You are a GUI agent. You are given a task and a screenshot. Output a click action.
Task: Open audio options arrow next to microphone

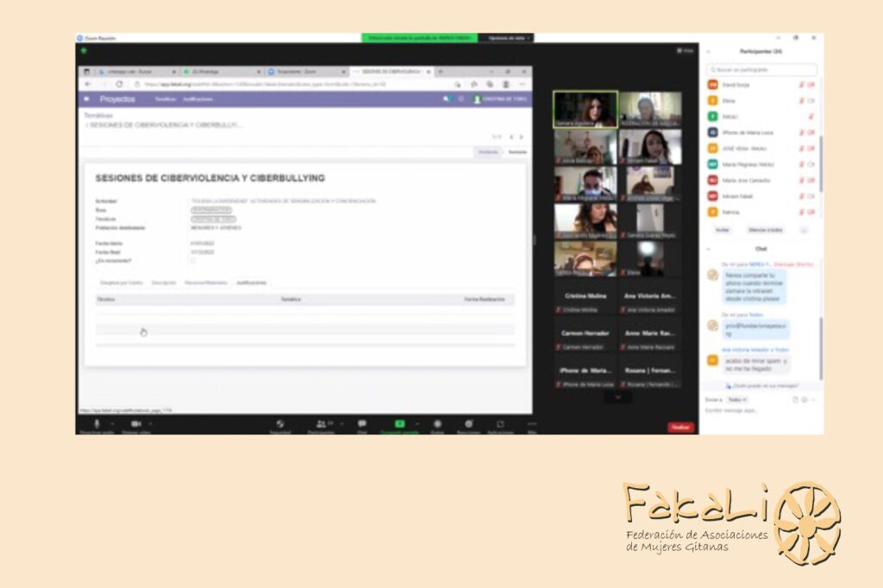click(111, 423)
